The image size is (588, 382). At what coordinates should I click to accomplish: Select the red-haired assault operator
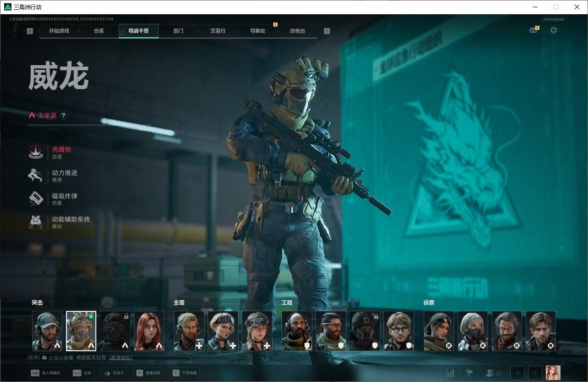[x=149, y=331]
